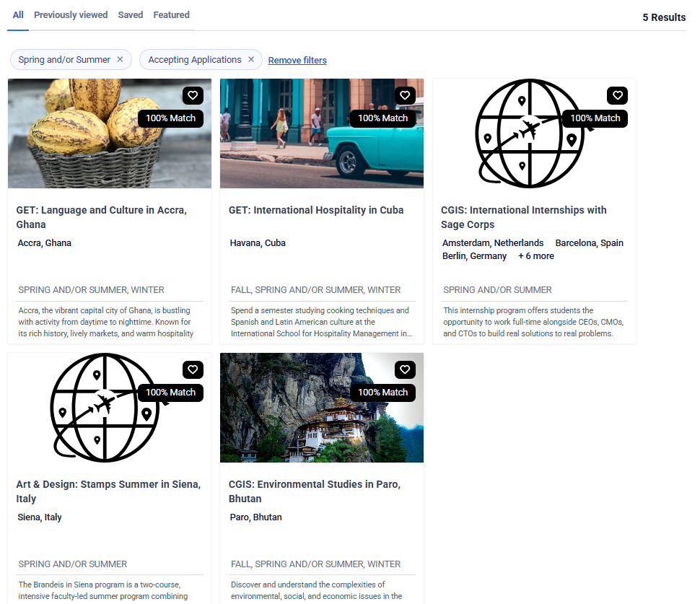Switch to the Previously viewed tab

click(x=71, y=15)
